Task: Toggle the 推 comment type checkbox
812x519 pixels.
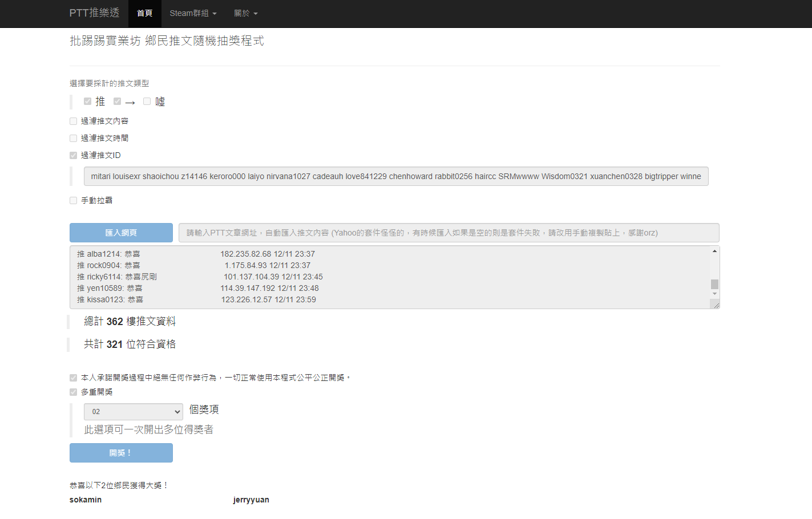Action: pos(87,102)
